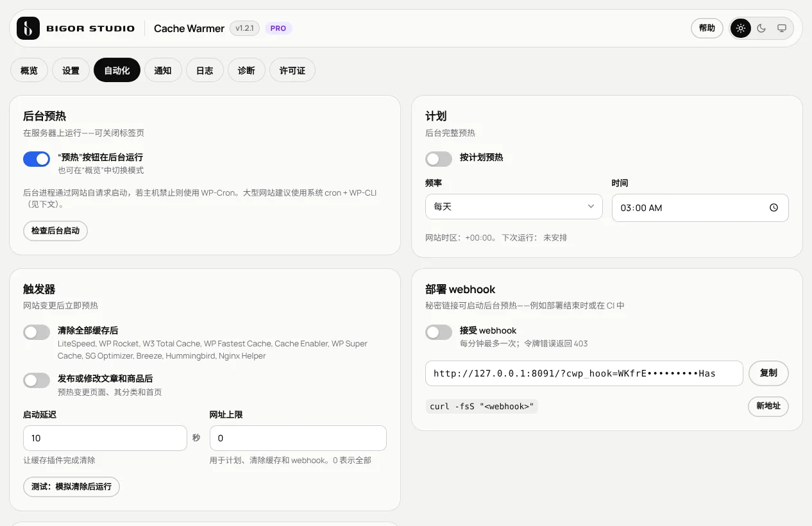Viewport: 812px width, 526px height.
Task: Click the 后台预热 heading
Action: coord(45,116)
